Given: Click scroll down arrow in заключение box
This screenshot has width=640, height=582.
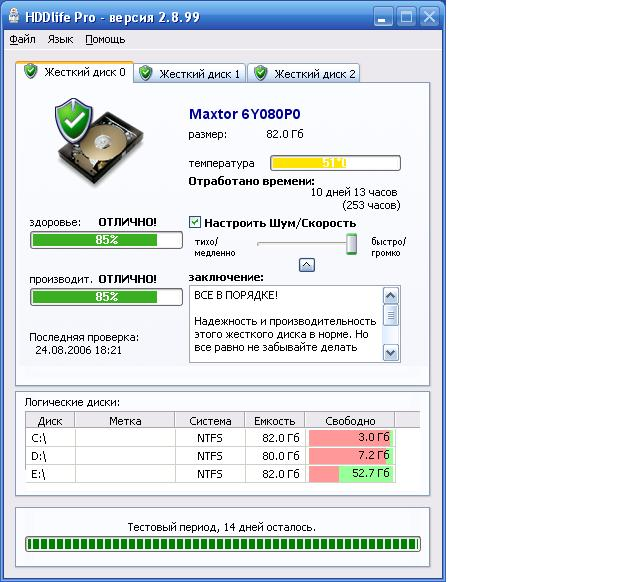Looking at the screenshot, I should (x=391, y=353).
